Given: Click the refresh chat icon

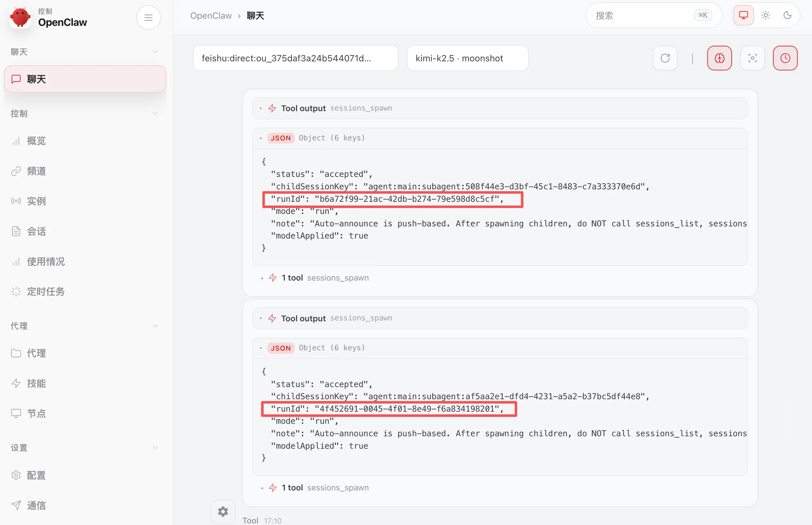Looking at the screenshot, I should click(x=665, y=58).
